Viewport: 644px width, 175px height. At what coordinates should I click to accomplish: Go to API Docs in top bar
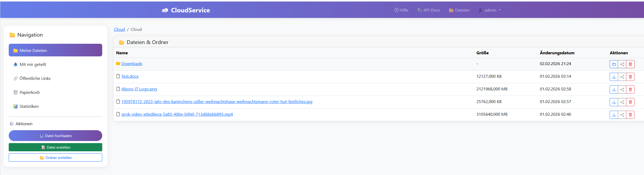(428, 10)
